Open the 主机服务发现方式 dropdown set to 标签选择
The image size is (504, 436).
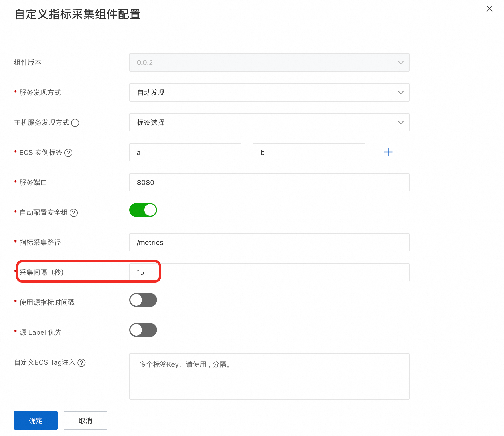(269, 122)
